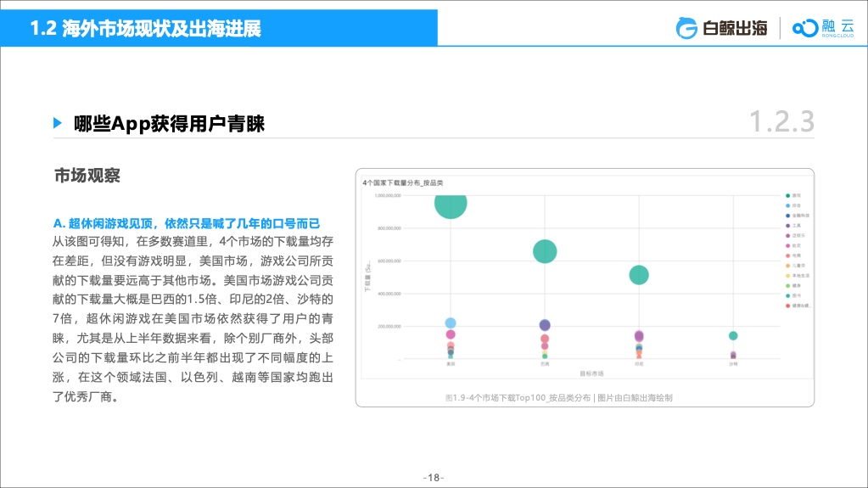Toggle the 泛娱乐 legend entry

coord(796,235)
